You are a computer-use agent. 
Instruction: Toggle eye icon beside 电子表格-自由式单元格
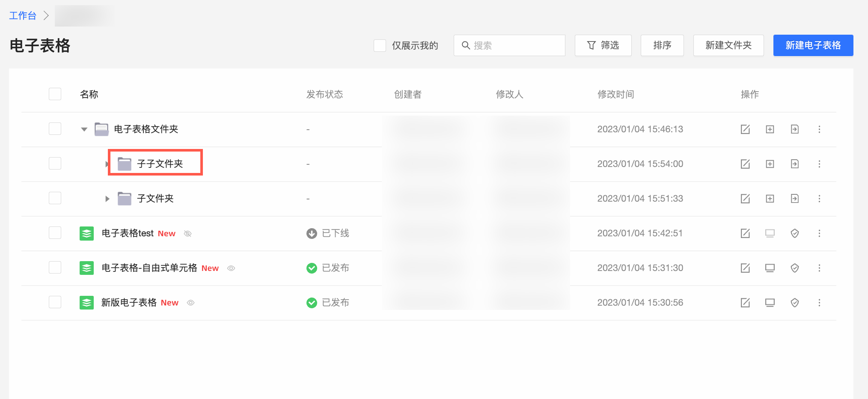[231, 268]
